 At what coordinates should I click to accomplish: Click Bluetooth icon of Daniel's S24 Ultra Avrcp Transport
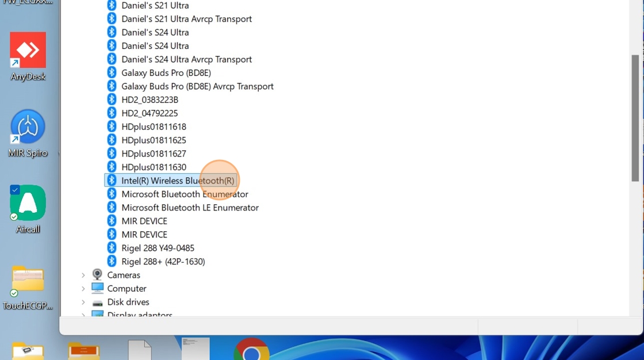tap(112, 59)
